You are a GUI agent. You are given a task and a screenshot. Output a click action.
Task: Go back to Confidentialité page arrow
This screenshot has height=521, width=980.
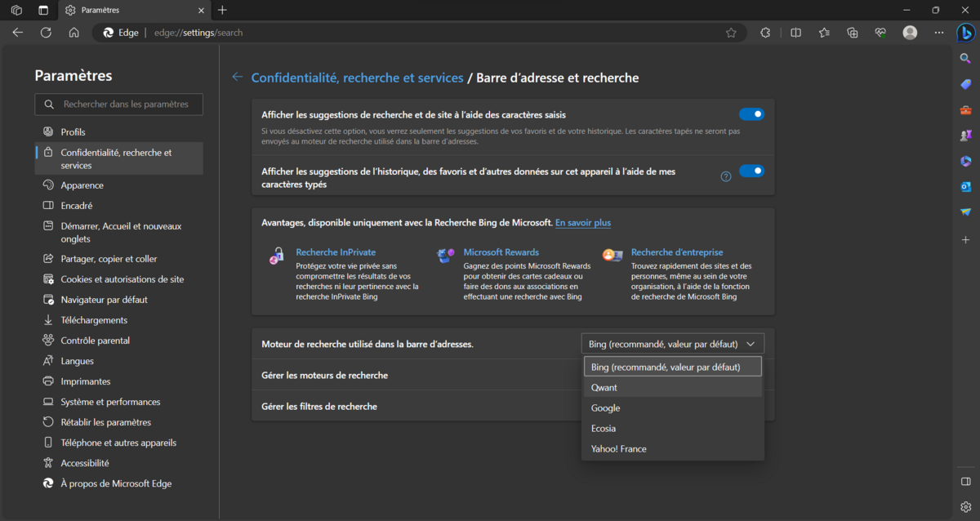[237, 77]
